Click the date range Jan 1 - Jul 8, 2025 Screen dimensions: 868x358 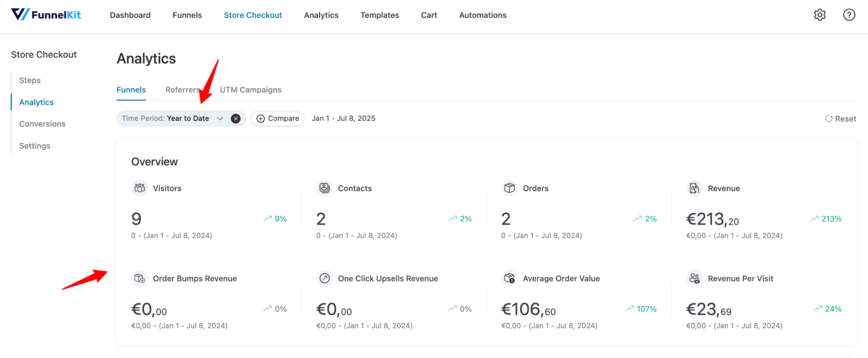tap(343, 119)
